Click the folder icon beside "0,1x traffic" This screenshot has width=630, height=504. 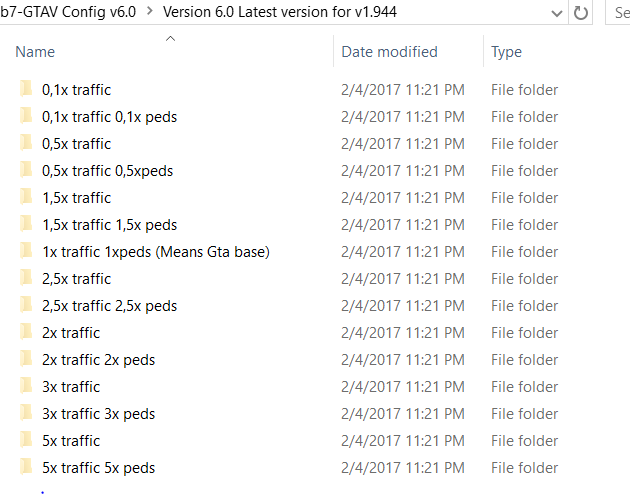click(x=26, y=90)
